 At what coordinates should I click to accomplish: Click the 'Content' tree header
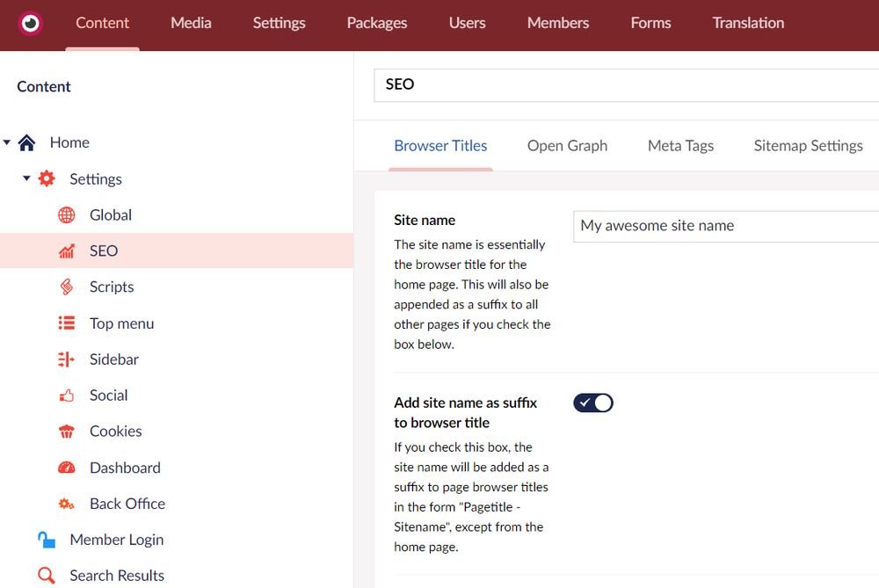44,86
